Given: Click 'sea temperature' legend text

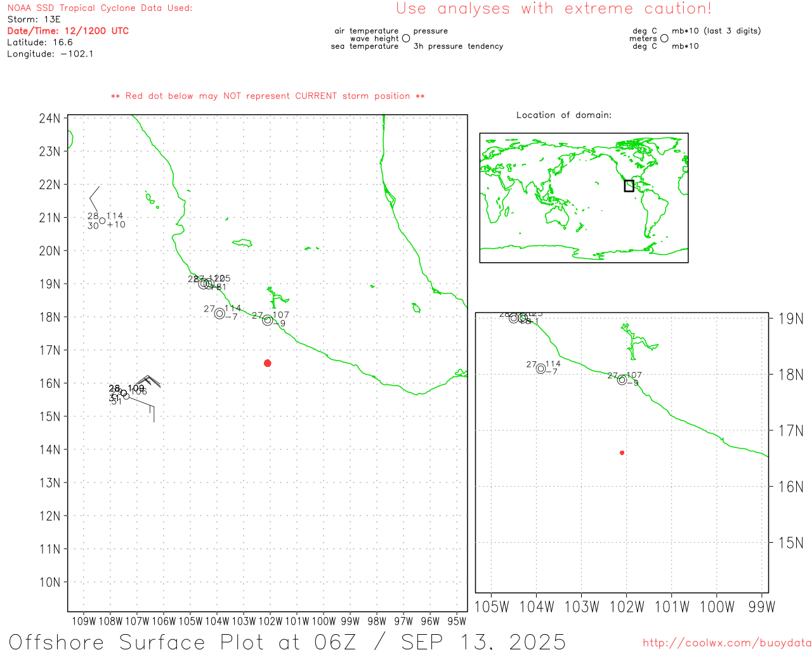Looking at the screenshot, I should (x=365, y=46).
